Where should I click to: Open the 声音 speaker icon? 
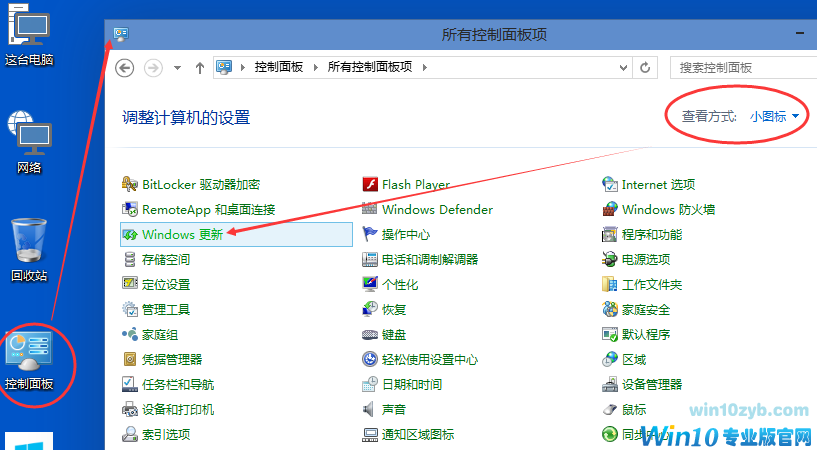(369, 409)
